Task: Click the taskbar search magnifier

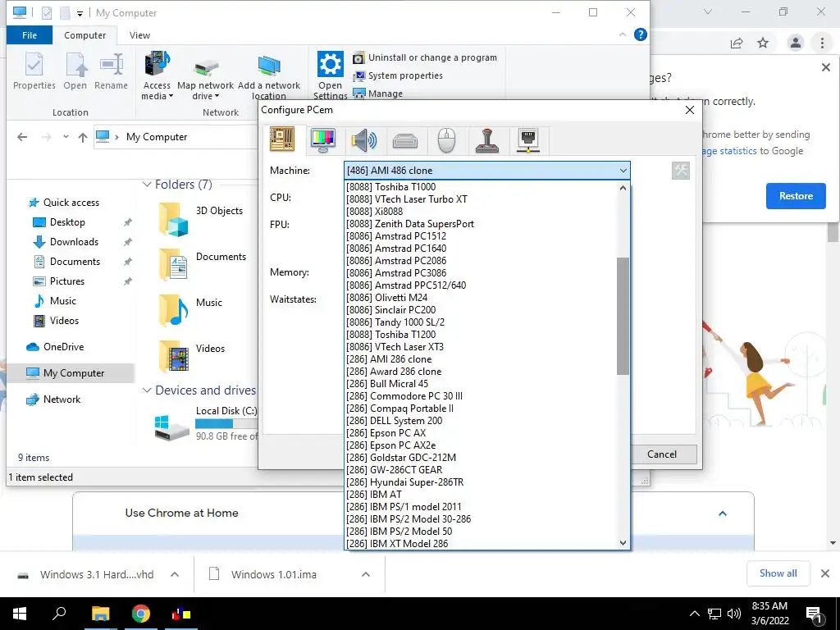Action: coord(59,614)
